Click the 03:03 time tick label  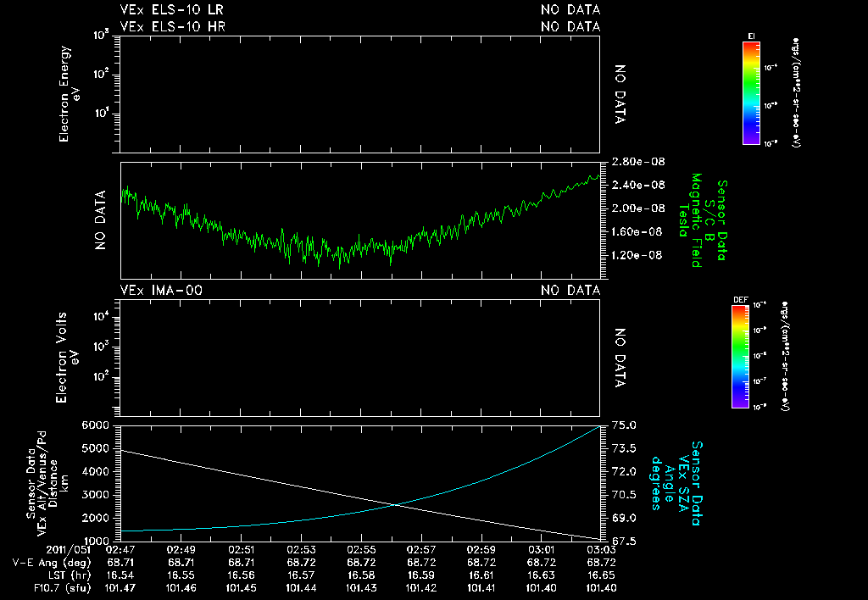click(601, 550)
